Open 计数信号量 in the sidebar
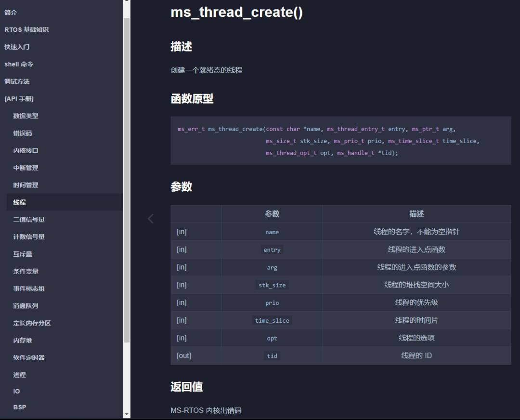This screenshot has height=420, width=520. pyautogui.click(x=29, y=237)
